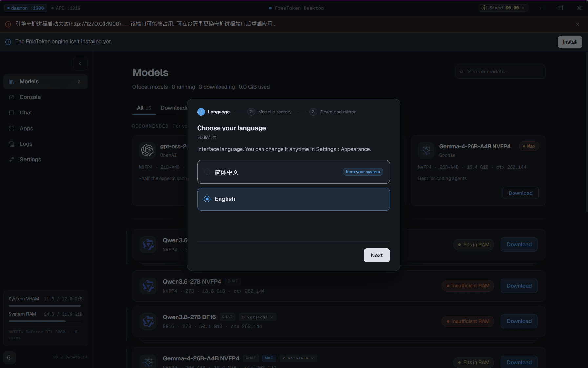Expand the 2 versions dropdown for Gemma-4
This screenshot has width=588, height=368.
pos(298,358)
